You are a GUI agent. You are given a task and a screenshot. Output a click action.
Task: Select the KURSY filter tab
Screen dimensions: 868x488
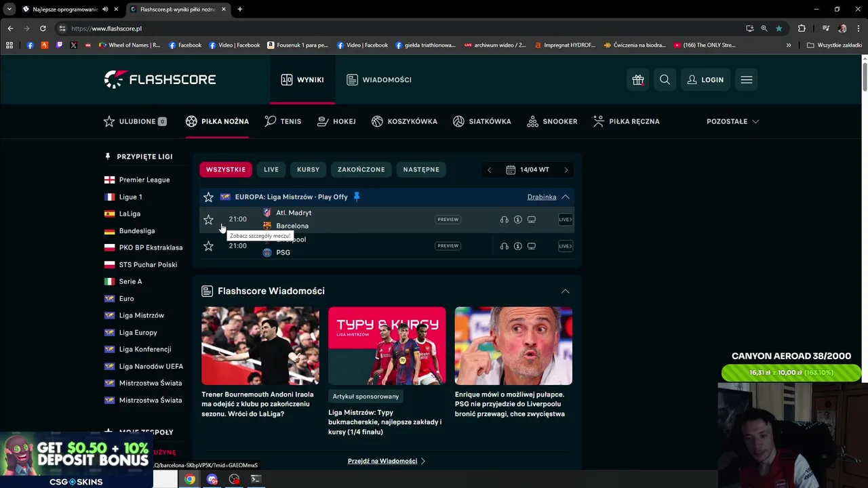pyautogui.click(x=308, y=169)
